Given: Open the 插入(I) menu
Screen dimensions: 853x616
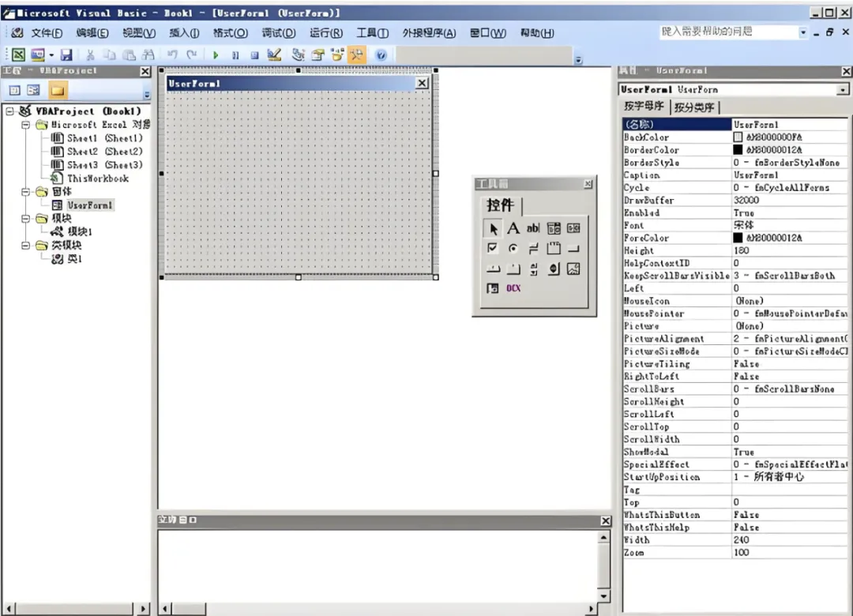Looking at the screenshot, I should tap(184, 33).
